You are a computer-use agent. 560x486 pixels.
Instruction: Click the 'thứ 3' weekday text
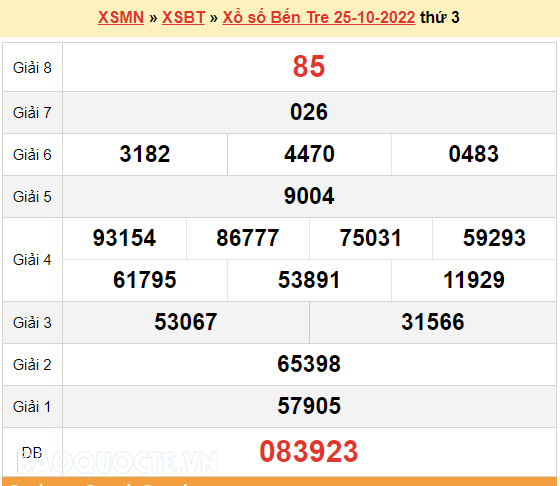tap(440, 17)
